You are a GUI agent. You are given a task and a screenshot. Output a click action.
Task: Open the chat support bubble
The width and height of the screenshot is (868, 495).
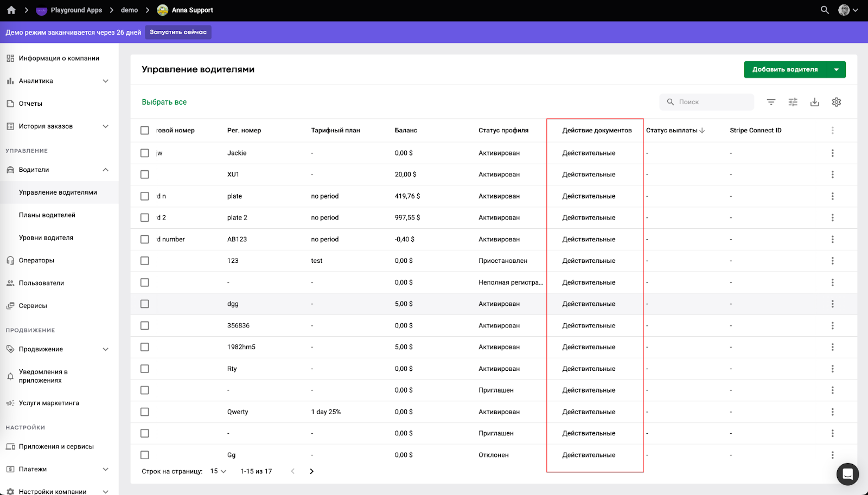(x=847, y=474)
